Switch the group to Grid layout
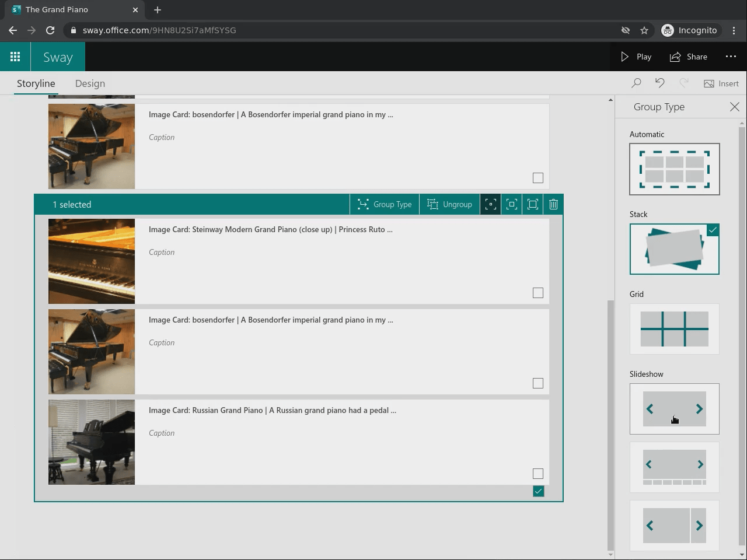This screenshot has height=560, width=747. tap(674, 328)
